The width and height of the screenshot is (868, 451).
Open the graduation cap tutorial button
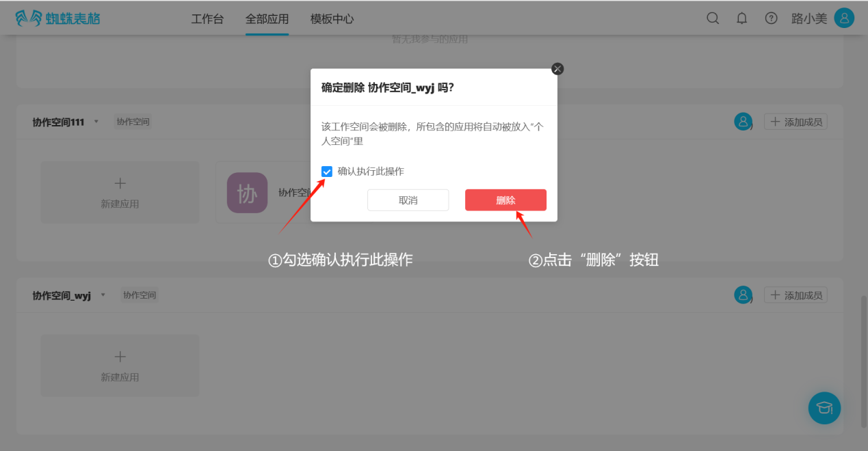click(x=824, y=408)
